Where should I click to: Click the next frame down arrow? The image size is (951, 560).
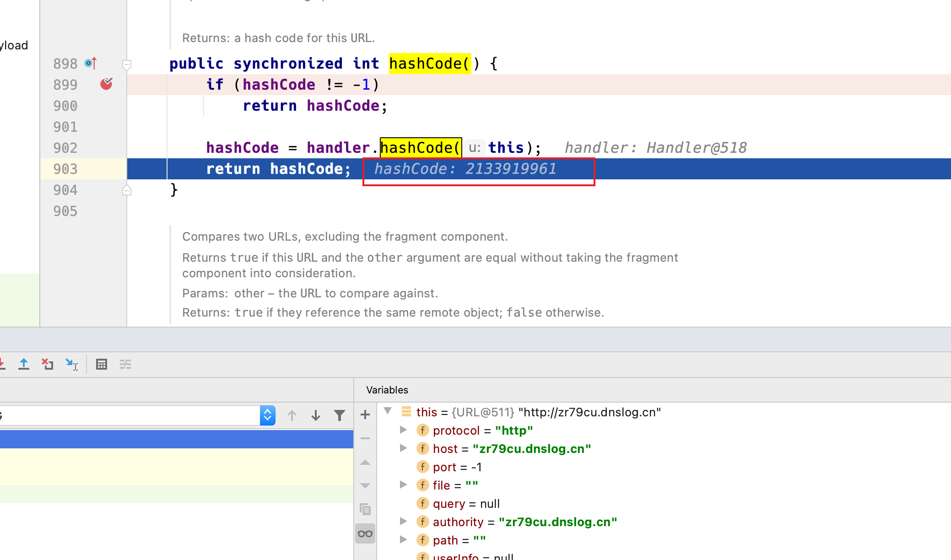(x=316, y=415)
